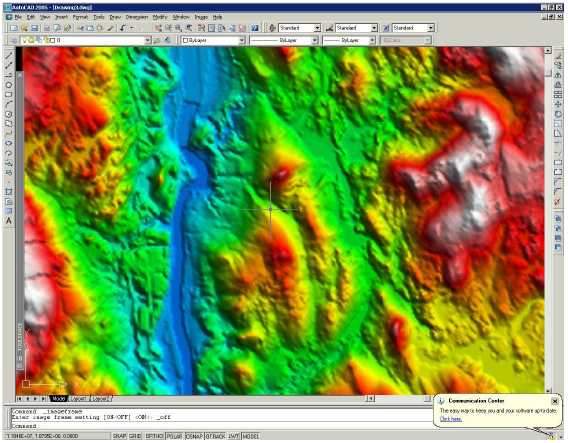Click the Text Style icon

(x=272, y=28)
